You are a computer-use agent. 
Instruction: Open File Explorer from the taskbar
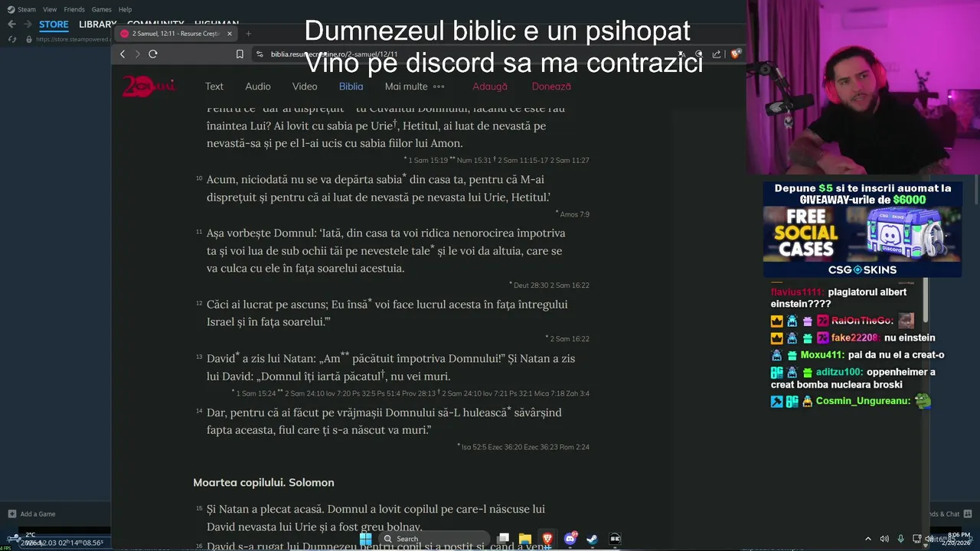tap(525, 539)
